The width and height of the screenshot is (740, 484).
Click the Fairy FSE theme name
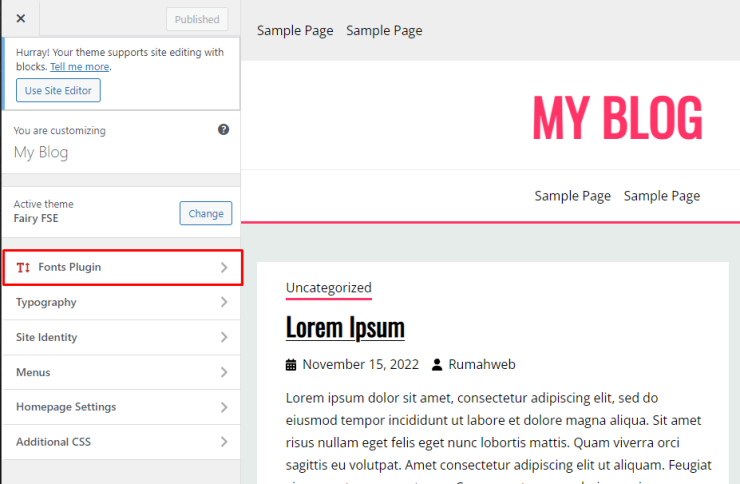click(x=36, y=218)
